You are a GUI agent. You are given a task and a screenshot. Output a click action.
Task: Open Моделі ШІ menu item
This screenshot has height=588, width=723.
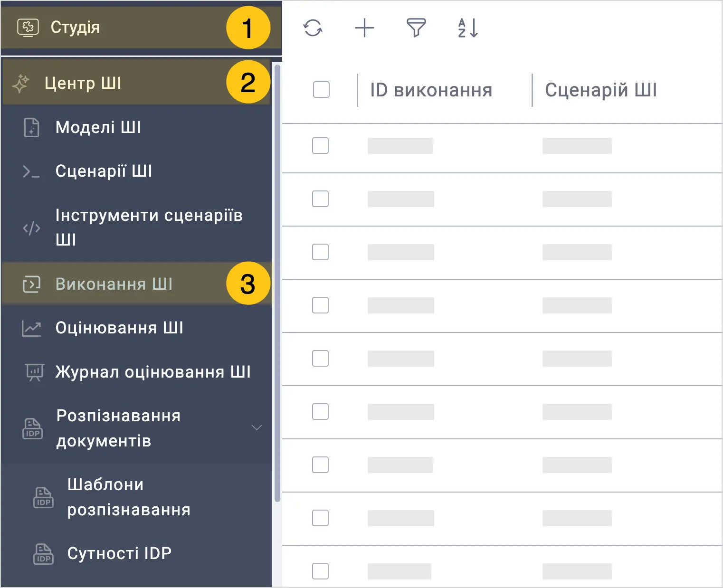pyautogui.click(x=137, y=127)
